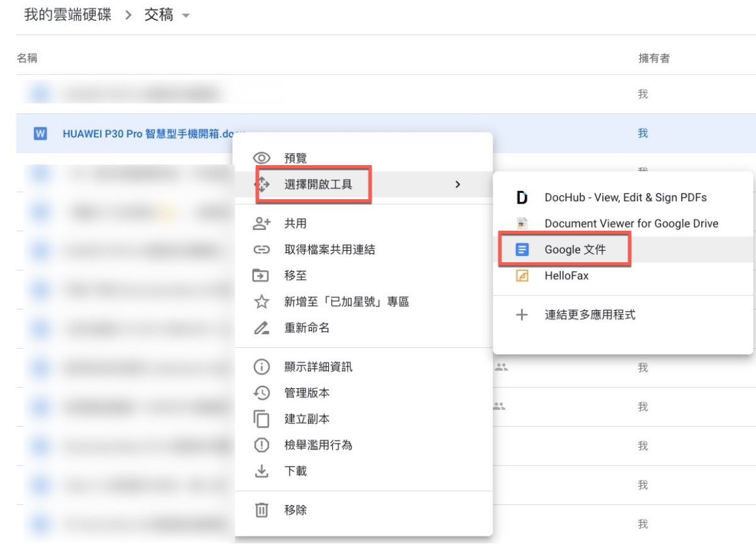Screen dimensions: 756x544
Task: Choose 管理版本 from the context menu
Action: pyautogui.click(x=364, y=393)
